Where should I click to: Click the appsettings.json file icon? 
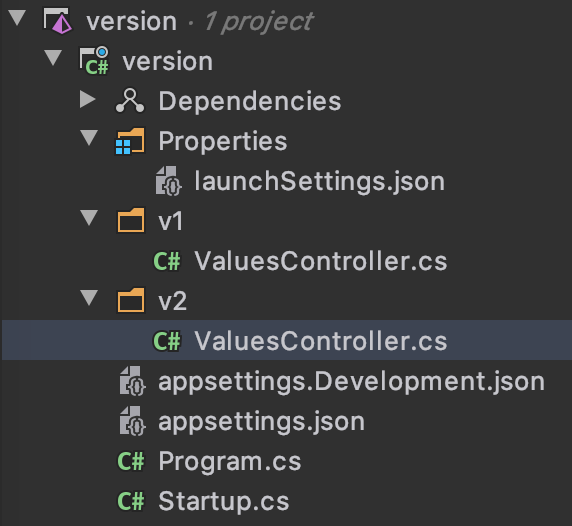132,421
